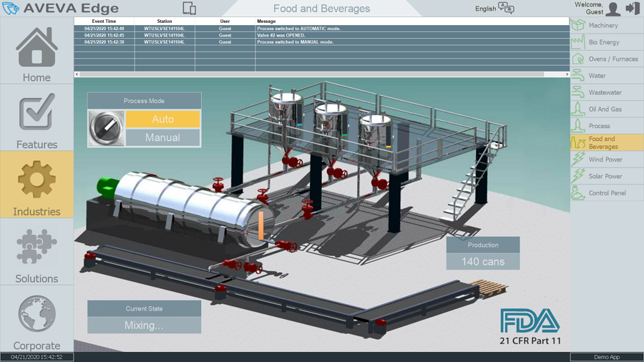Open the Home section icon
Image resolution: width=644 pixels, height=362 pixels.
36,48
